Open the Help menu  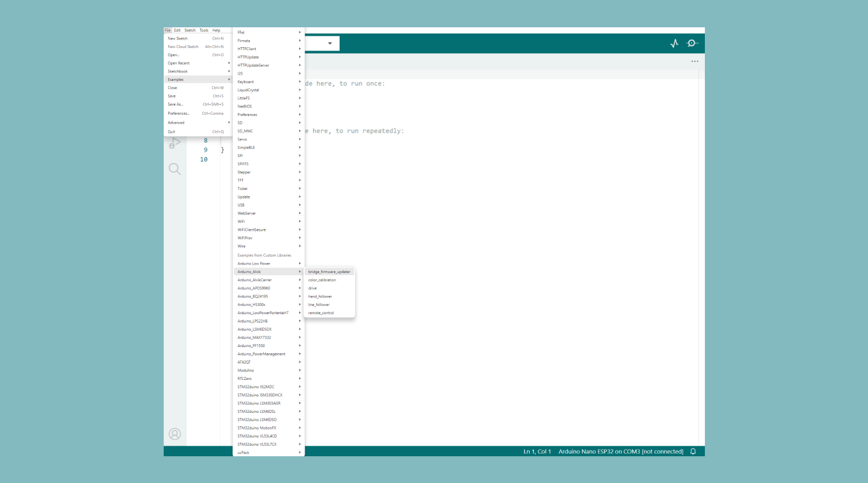[x=216, y=31]
